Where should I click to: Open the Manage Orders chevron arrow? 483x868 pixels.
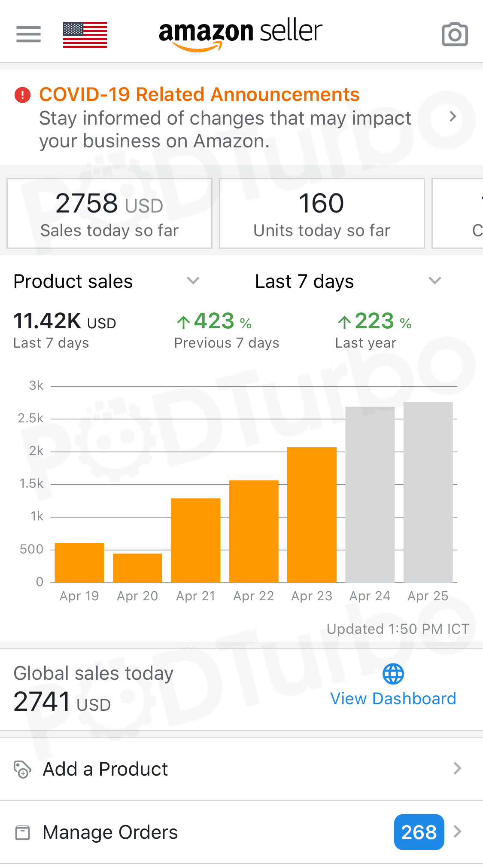458,832
